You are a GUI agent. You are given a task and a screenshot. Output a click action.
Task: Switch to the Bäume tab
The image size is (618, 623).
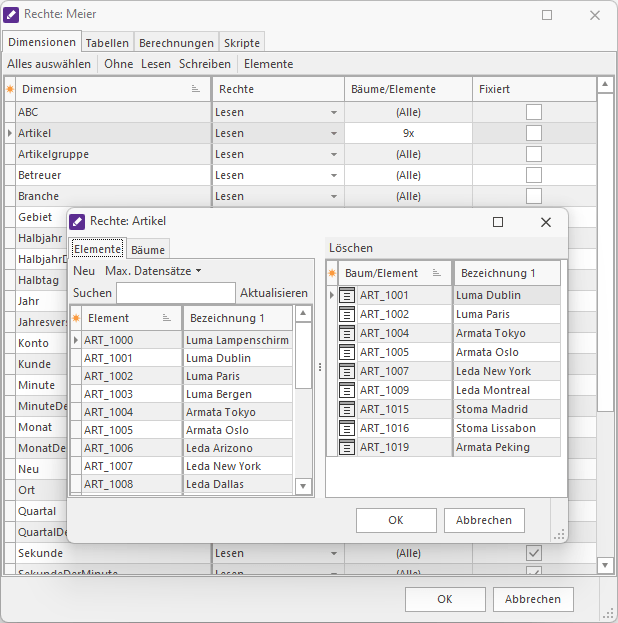click(148, 249)
